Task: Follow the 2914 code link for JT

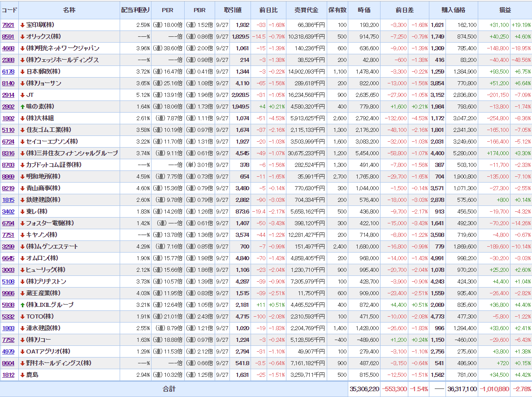Action: point(8,95)
